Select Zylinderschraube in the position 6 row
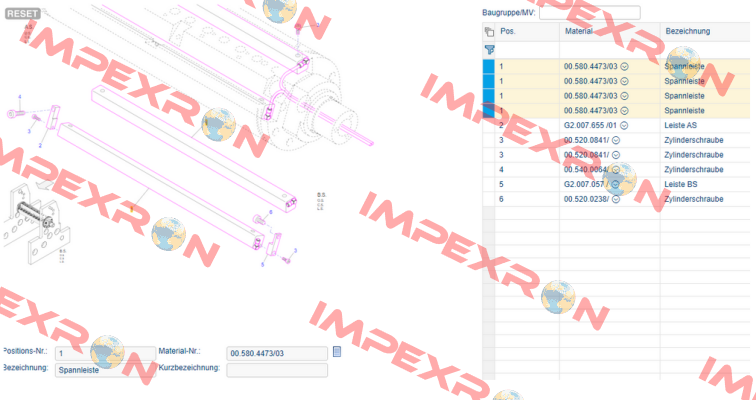Viewport: 756px width, 400px height. pyautogui.click(x=694, y=200)
